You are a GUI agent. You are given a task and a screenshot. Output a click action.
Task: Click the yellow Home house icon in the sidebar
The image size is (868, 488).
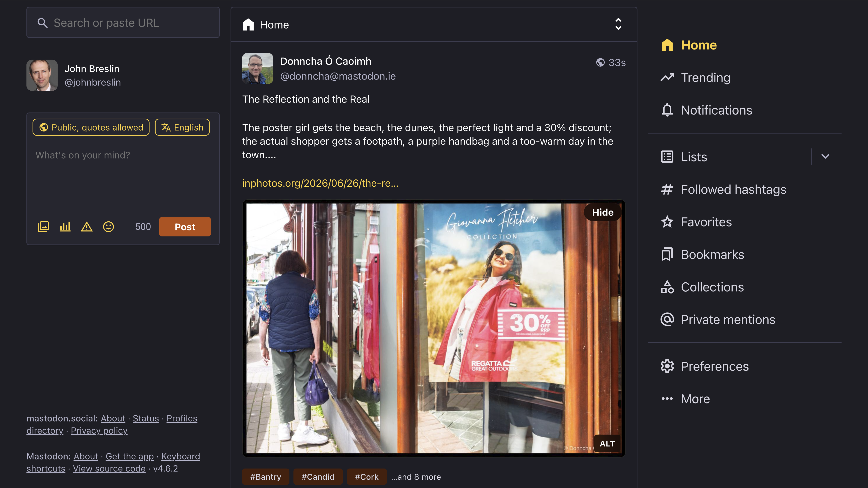coord(667,45)
